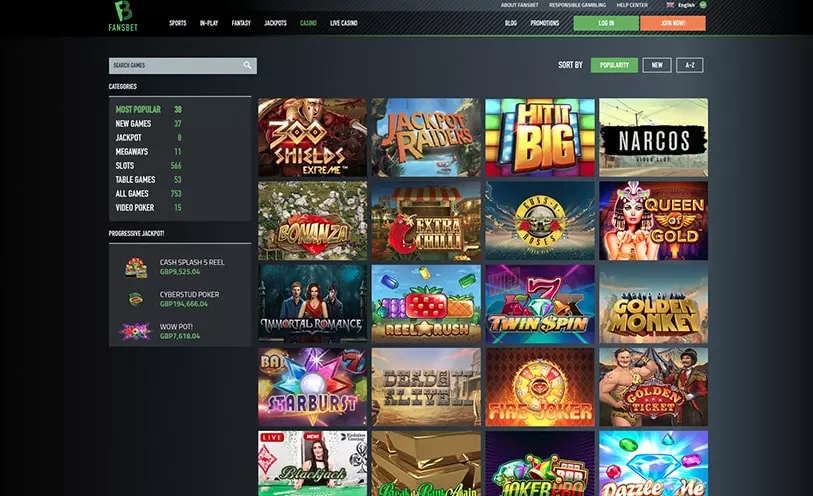Open 300 Shields Extreme game

pos(312,137)
